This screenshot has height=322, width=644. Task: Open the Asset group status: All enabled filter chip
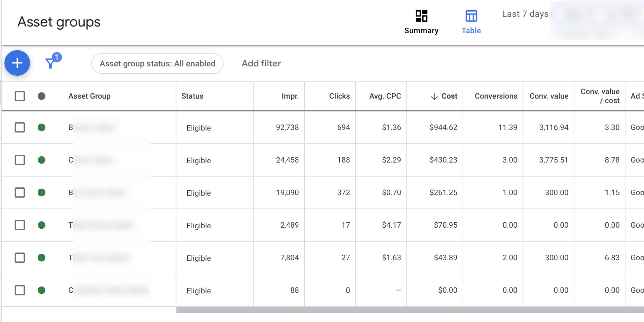(157, 63)
